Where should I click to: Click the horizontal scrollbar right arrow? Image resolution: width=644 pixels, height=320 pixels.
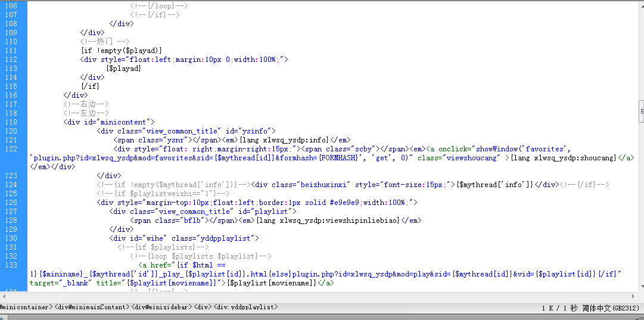[633, 296]
